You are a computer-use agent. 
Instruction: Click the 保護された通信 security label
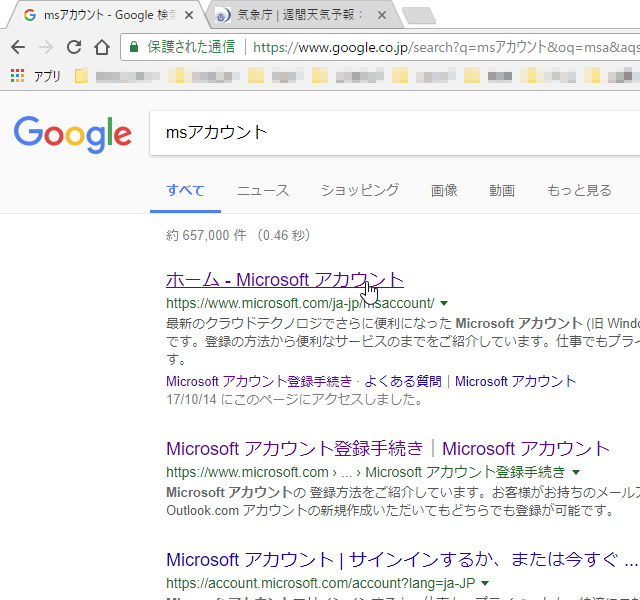click(x=191, y=47)
